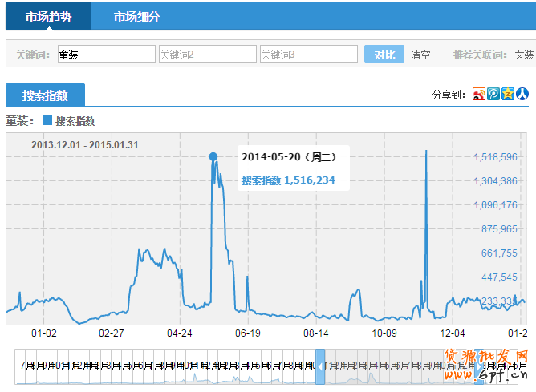Select the 搜索指数 tab
536x392 pixels.
[x=45, y=95]
